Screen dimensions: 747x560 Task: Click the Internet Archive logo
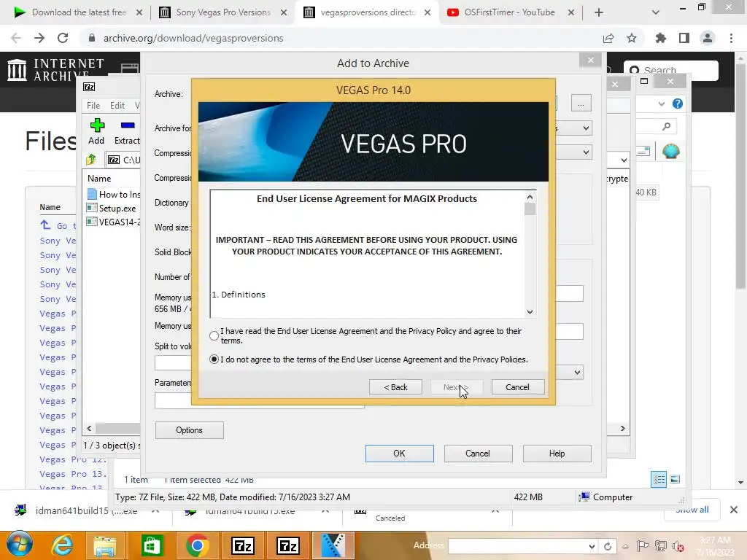coord(55,69)
